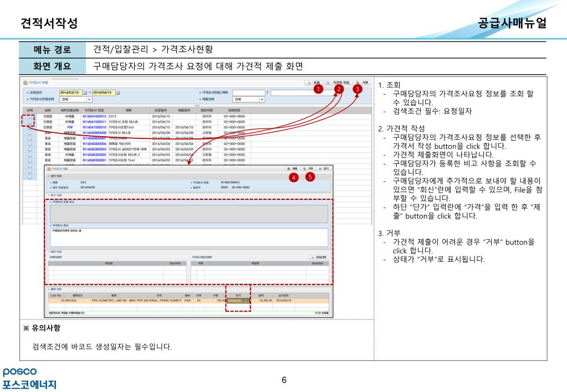
Task: Click the 가격조사번호 input field before the slash
Action: [x=249, y=93]
